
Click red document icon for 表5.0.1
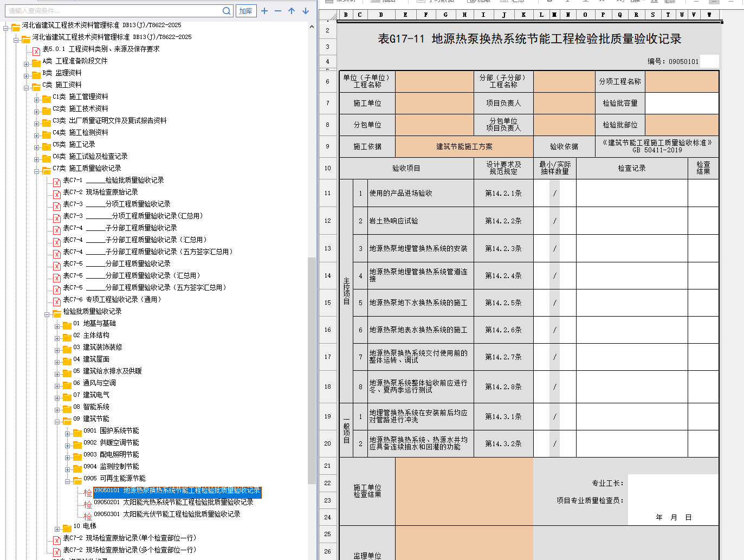pyautogui.click(x=36, y=50)
